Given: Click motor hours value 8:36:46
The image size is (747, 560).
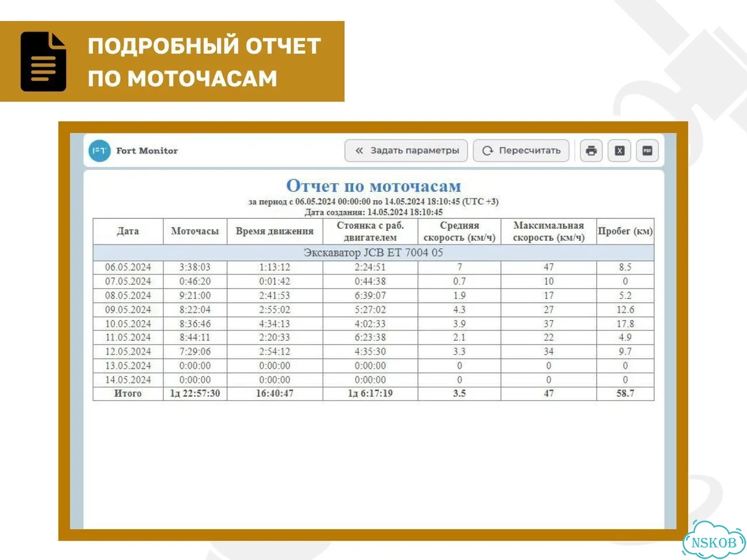Looking at the screenshot, I should coord(195,323).
